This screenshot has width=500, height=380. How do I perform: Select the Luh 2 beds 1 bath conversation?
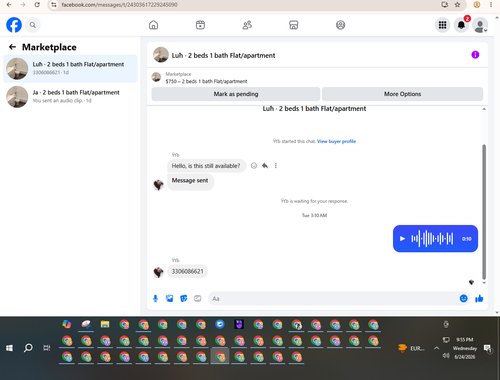click(x=70, y=68)
